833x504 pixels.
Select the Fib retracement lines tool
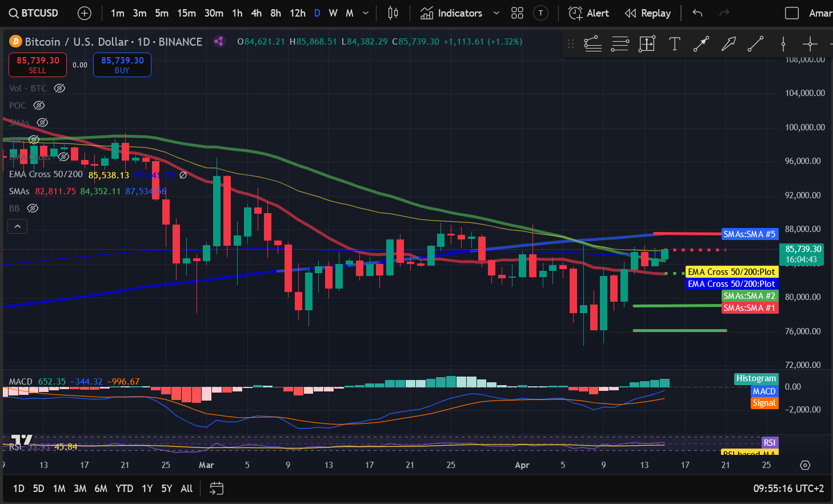pyautogui.click(x=620, y=44)
